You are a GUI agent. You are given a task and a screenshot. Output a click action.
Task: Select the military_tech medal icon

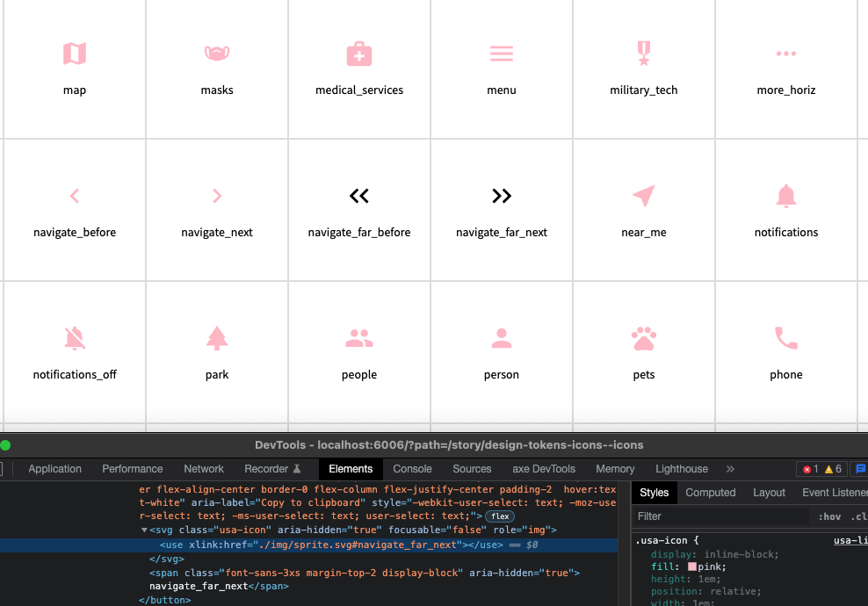click(644, 54)
